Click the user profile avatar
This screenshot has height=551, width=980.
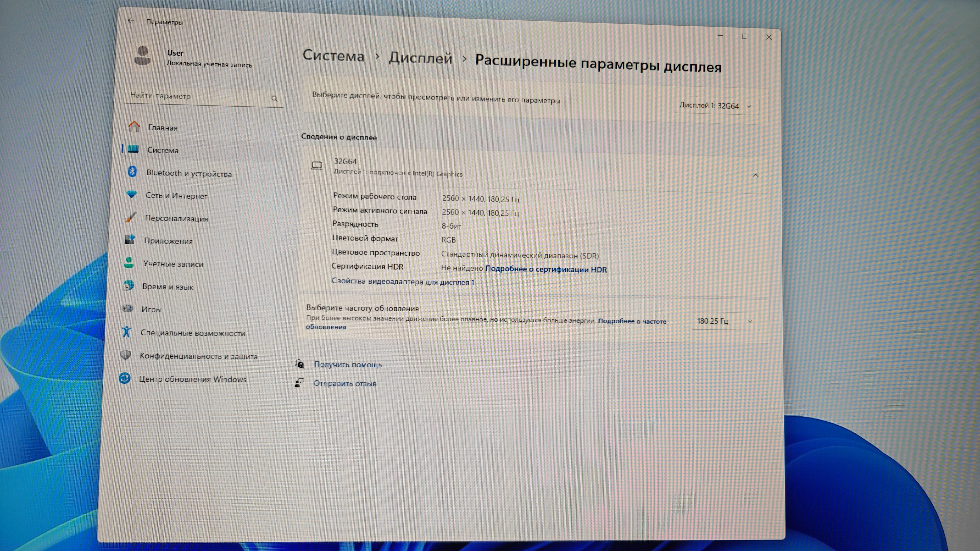coord(143,56)
